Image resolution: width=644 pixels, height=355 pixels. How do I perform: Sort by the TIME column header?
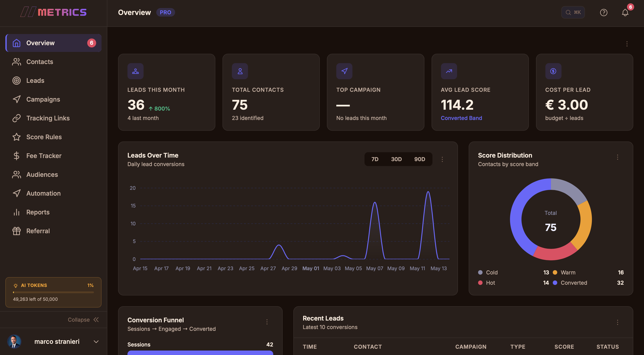pyautogui.click(x=309, y=347)
